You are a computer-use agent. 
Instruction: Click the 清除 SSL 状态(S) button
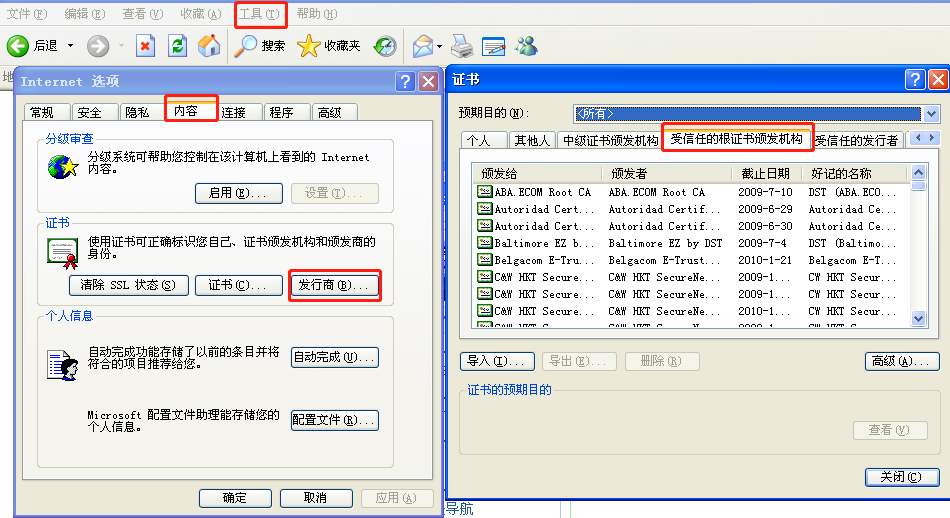128,285
